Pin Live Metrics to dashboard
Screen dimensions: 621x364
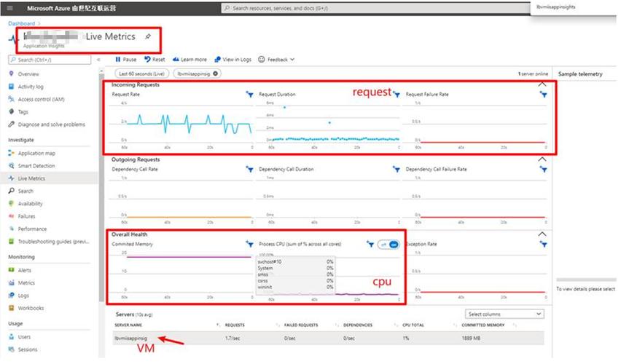tap(148, 36)
